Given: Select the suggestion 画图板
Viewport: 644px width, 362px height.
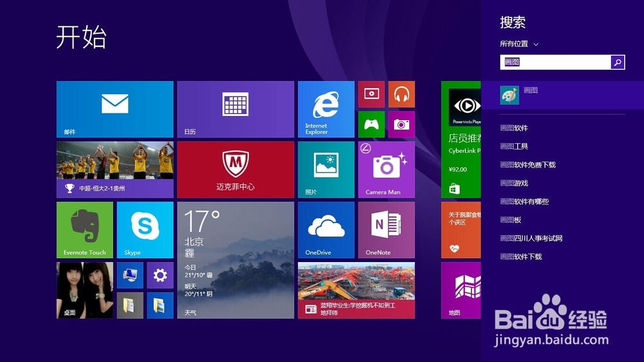Looking at the screenshot, I should point(511,220).
